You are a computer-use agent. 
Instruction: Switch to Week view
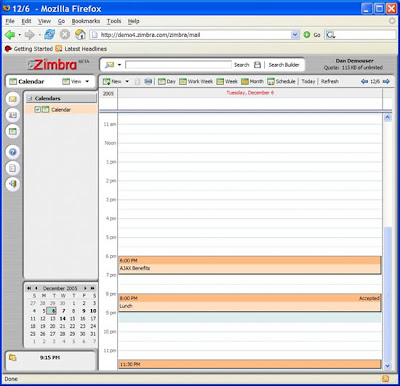coord(227,81)
